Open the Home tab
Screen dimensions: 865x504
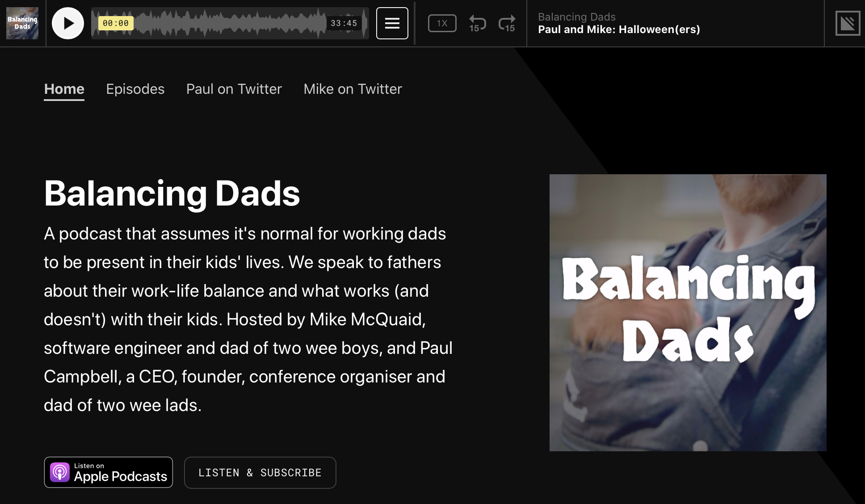pos(64,89)
